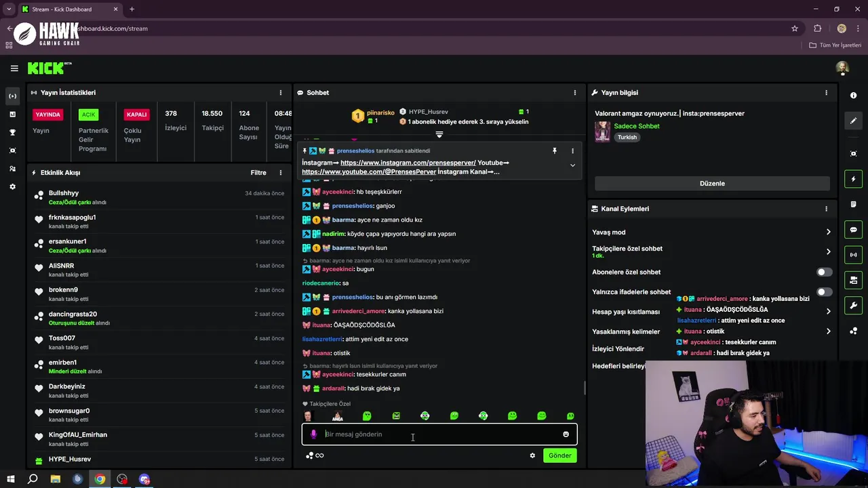Viewport: 868px width, 488px height.
Task: Open Kanal Eylemleri panel options menu
Action: click(x=826, y=209)
